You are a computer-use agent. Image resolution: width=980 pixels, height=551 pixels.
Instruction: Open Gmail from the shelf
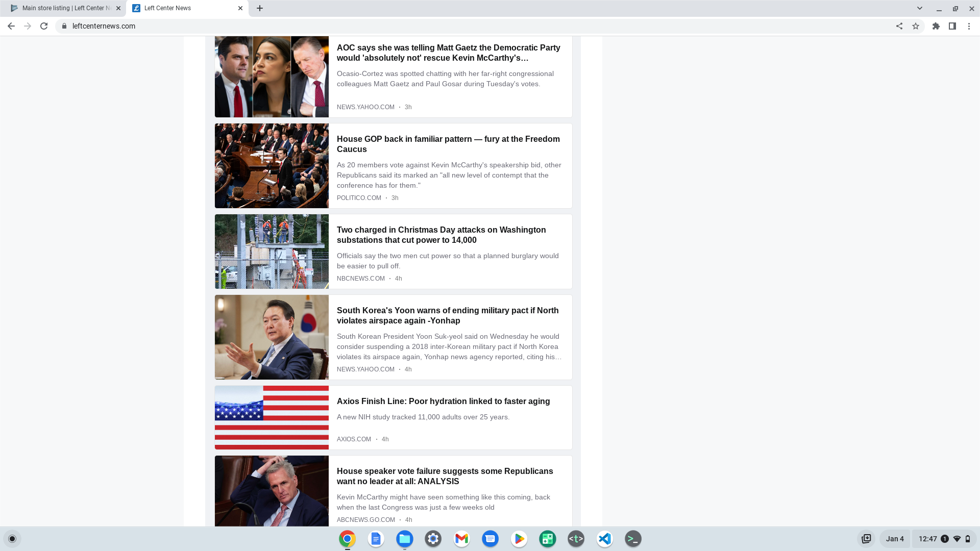(x=462, y=539)
